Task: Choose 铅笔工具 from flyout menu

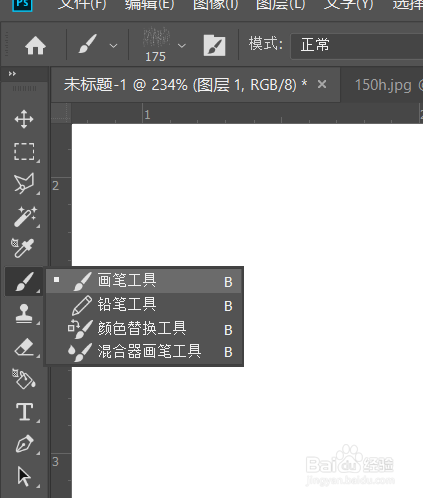Action: pyautogui.click(x=144, y=305)
